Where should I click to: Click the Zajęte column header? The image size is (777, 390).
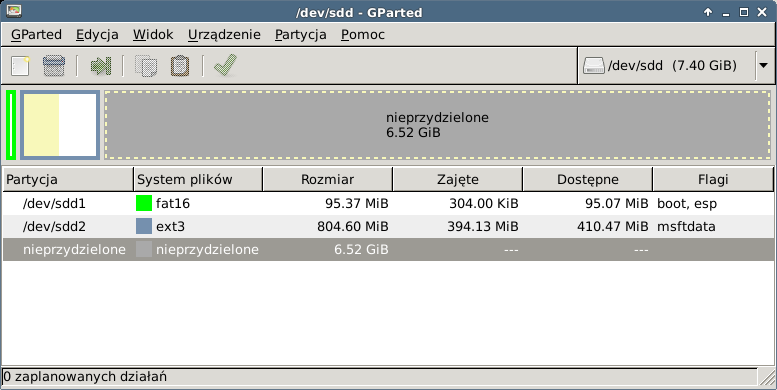pyautogui.click(x=458, y=179)
